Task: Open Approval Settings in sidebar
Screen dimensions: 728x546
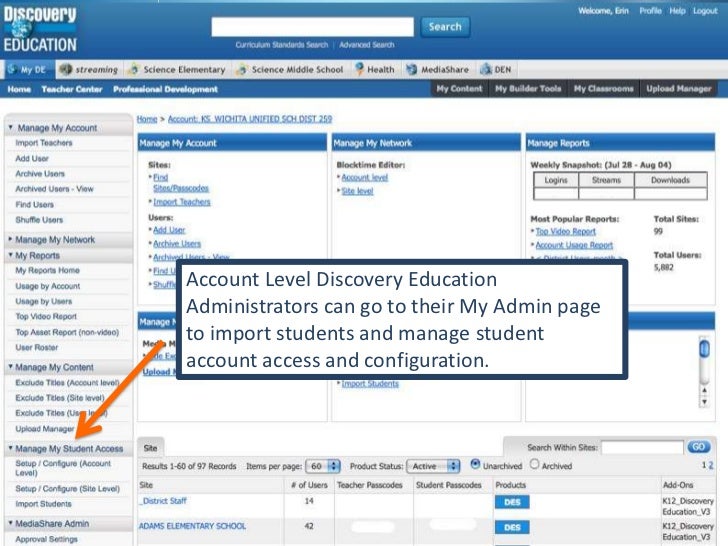Action: pos(46,539)
